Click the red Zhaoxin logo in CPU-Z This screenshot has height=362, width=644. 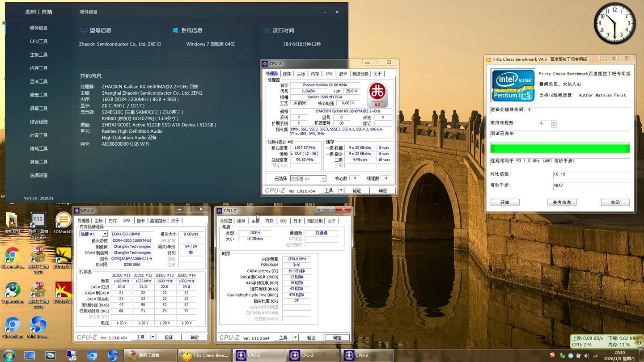coord(377,94)
